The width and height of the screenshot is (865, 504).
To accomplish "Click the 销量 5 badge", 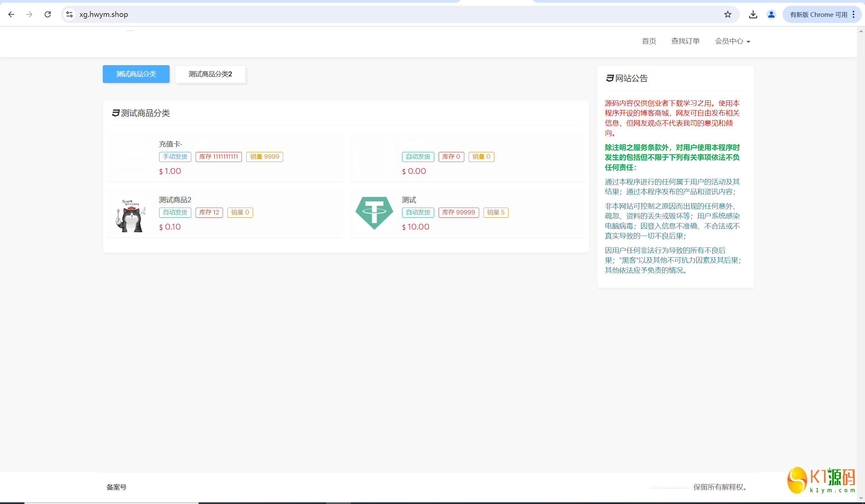I will (496, 213).
